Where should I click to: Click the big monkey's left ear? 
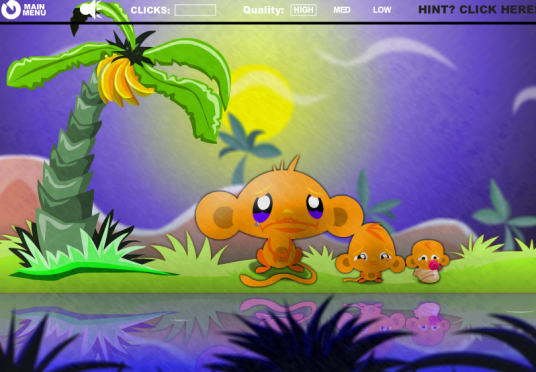tap(218, 216)
